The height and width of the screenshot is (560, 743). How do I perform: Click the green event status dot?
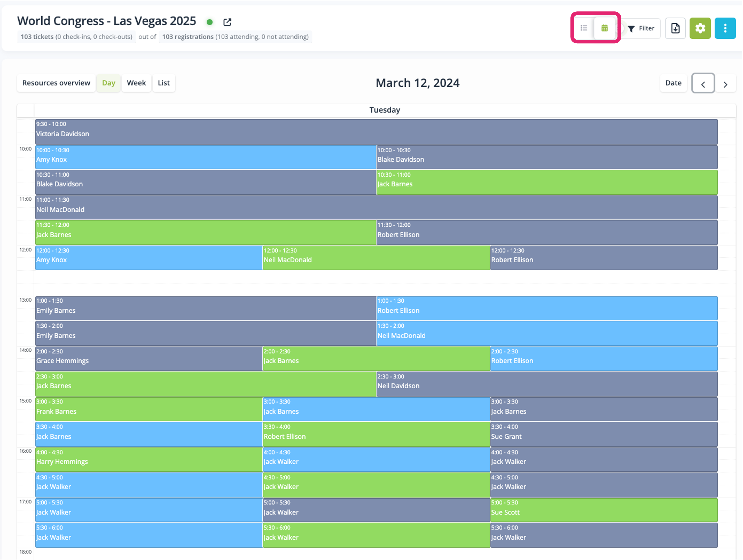click(x=209, y=22)
